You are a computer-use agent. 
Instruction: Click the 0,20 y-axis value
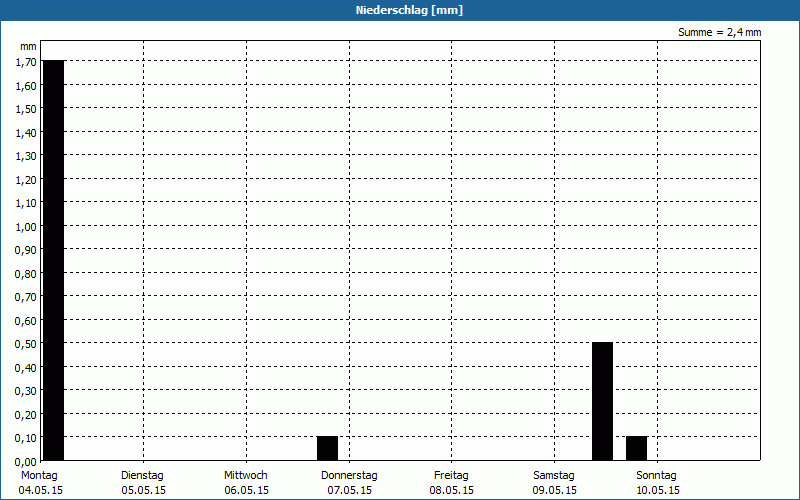(26, 415)
